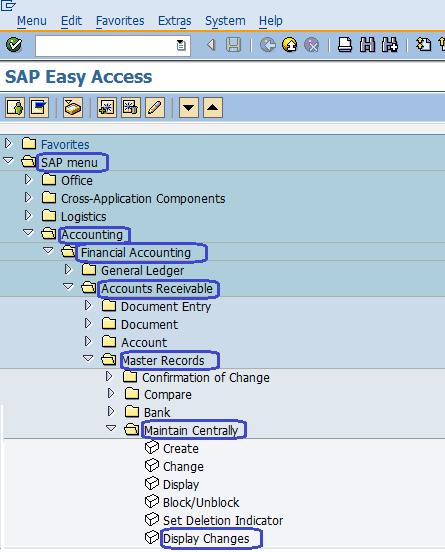Screen dimensions: 445x552
Task: Click the move-down black arrow button
Action: (189, 107)
